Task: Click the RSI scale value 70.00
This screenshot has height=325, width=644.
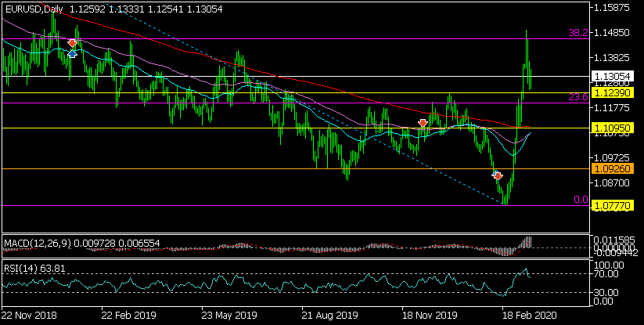Action: [x=607, y=273]
